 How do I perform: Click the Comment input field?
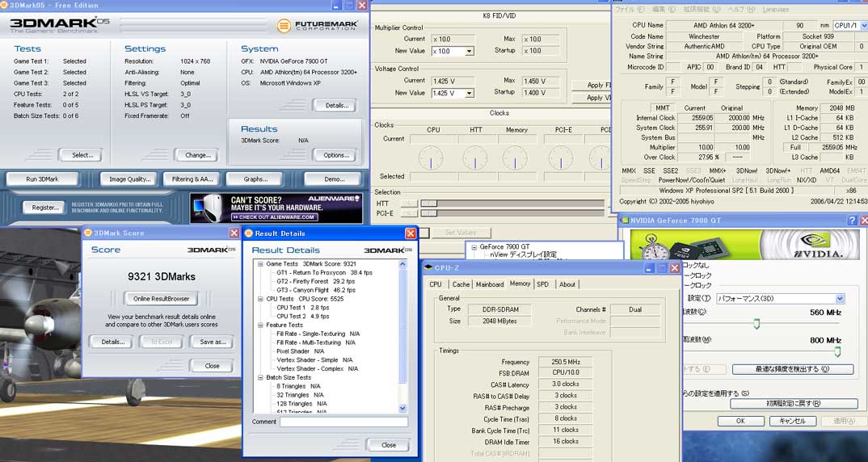[x=343, y=422]
